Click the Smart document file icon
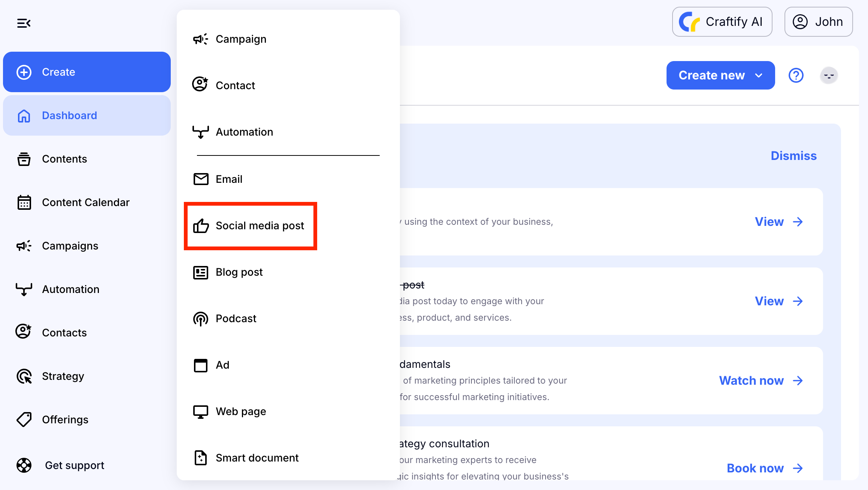Image resolution: width=868 pixels, height=490 pixels. tap(200, 458)
